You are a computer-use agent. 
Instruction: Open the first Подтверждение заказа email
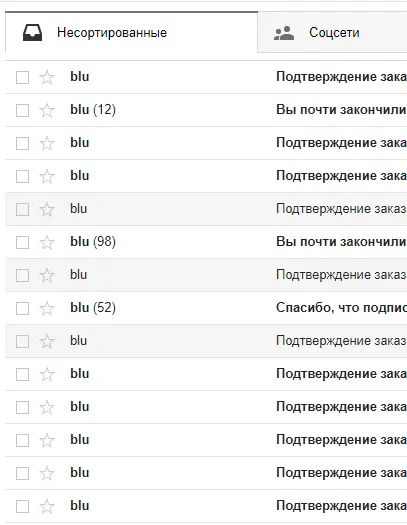pos(341,77)
